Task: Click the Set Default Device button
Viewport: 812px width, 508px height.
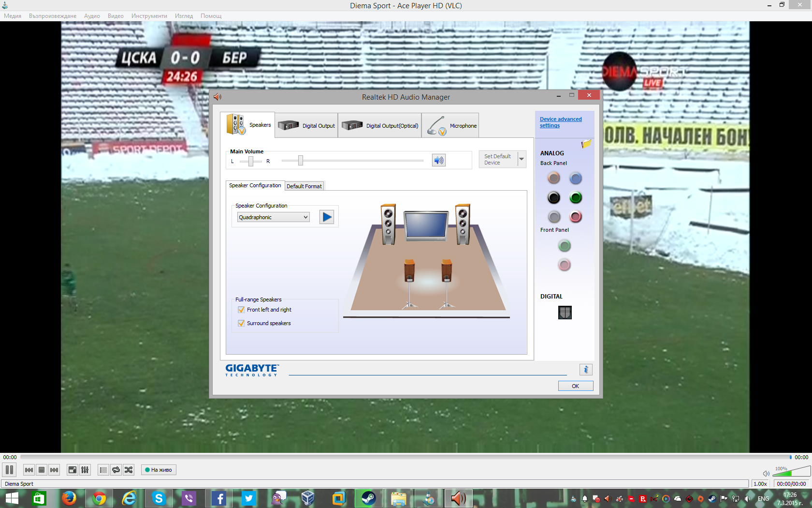Action: pos(498,159)
